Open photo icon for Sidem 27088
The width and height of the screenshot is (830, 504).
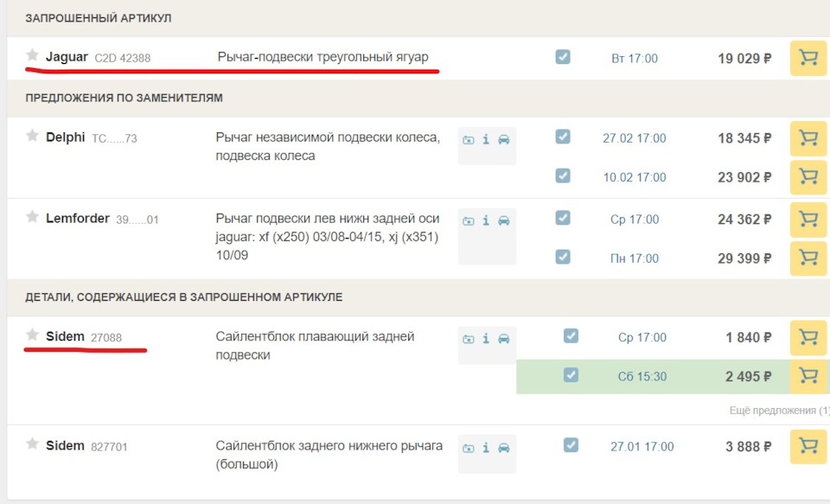pos(469,339)
